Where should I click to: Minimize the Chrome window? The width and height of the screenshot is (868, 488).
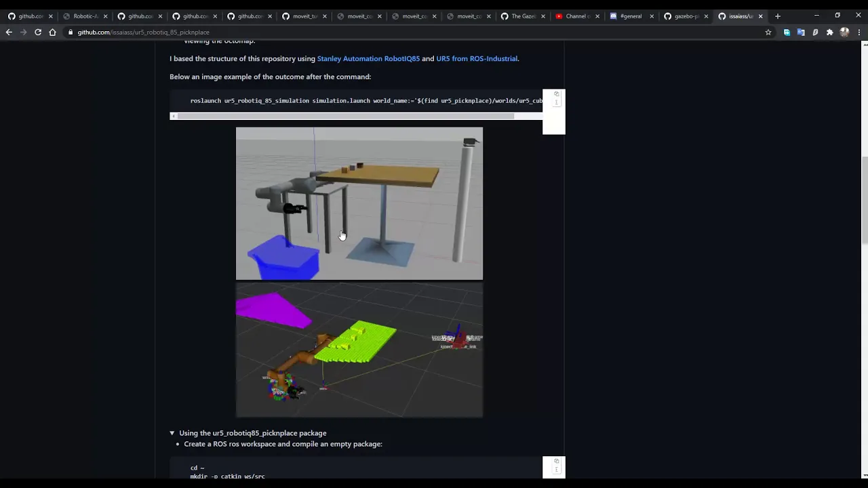coord(816,16)
